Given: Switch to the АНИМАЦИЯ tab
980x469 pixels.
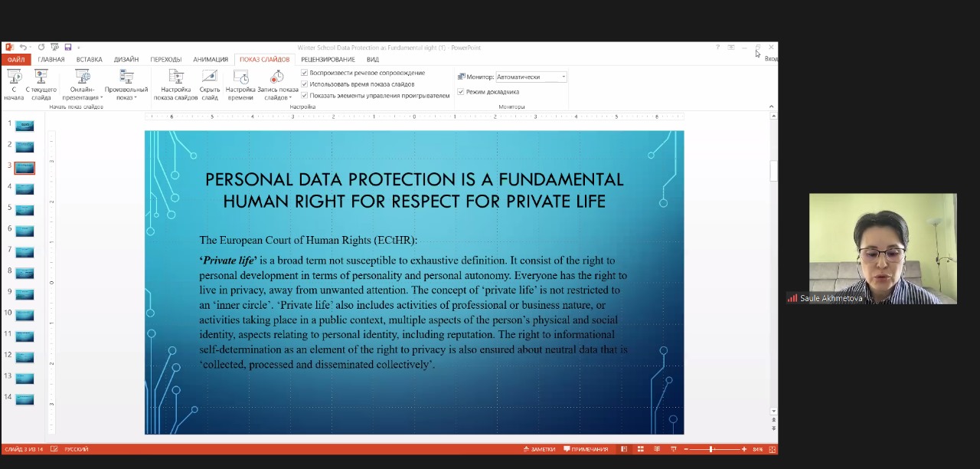Looking at the screenshot, I should click(x=211, y=59).
